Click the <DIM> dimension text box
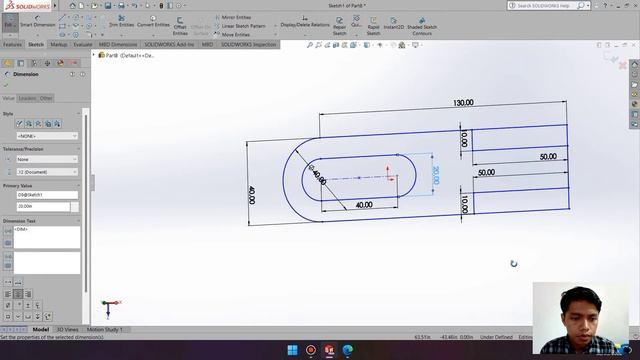640x360 pixels. (47, 237)
